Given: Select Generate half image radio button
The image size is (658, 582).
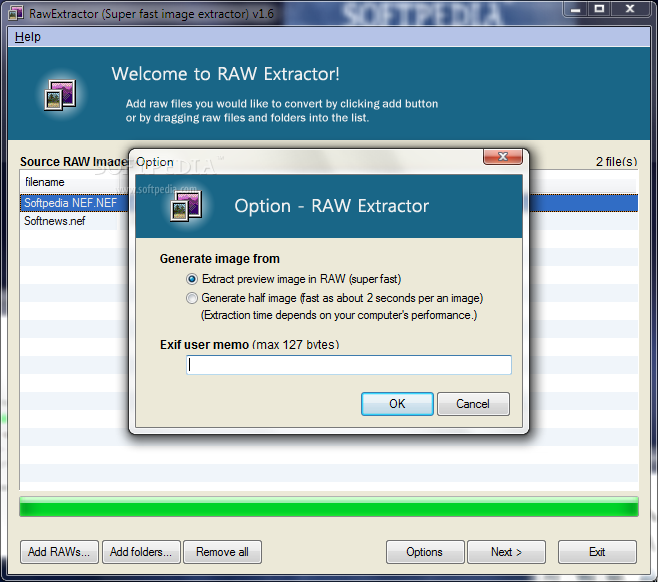Looking at the screenshot, I should point(192,298).
